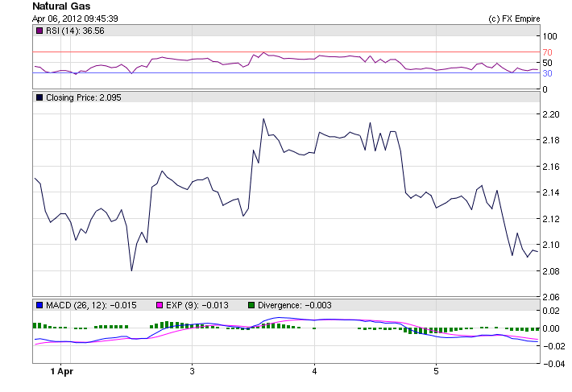Click the date label 3 on the time axis
This screenshot has height=392, width=572.
click(192, 372)
